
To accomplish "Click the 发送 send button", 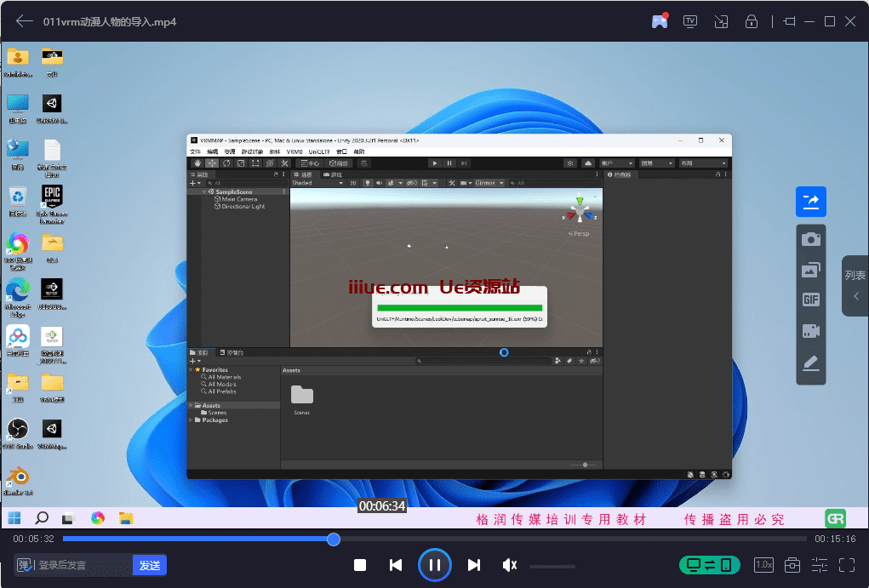I will coord(150,565).
